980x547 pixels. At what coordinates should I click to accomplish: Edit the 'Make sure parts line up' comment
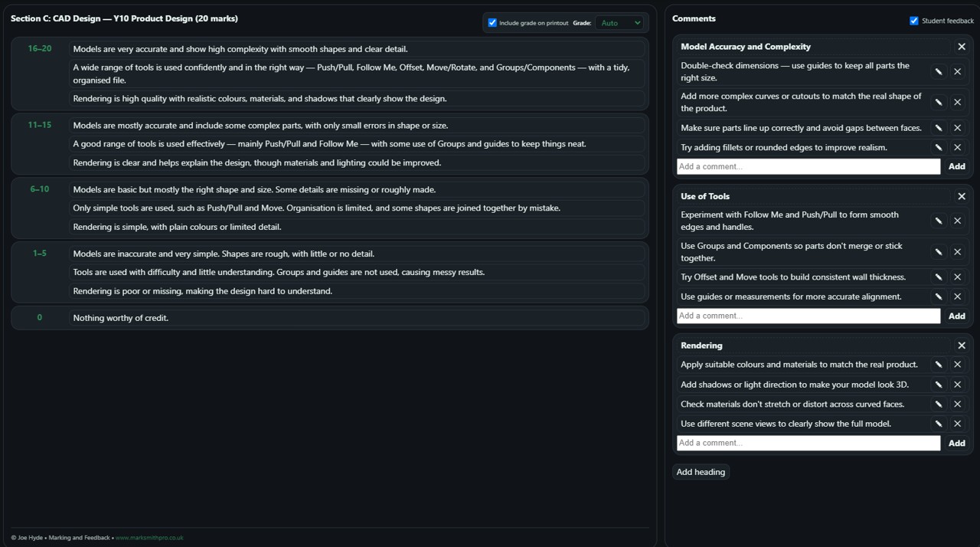coord(938,128)
